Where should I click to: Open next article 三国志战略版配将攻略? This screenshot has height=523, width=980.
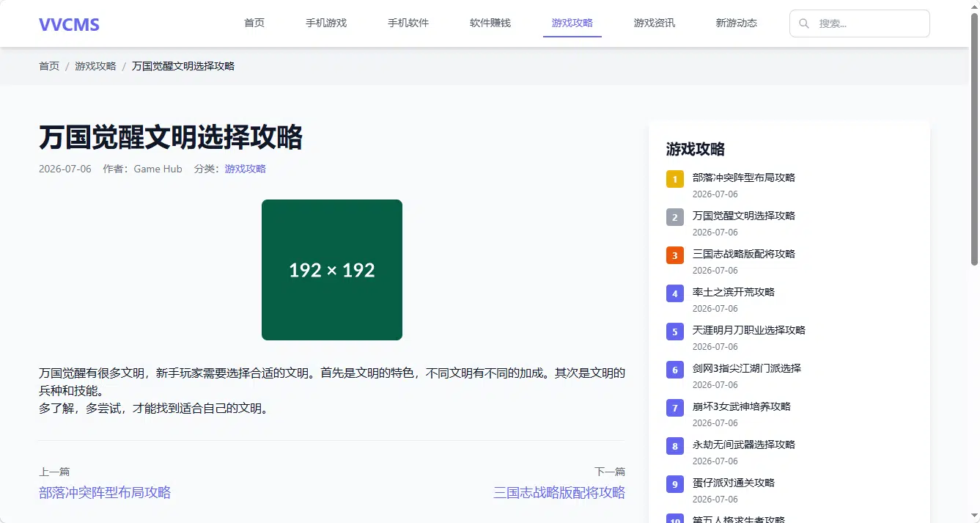559,492
